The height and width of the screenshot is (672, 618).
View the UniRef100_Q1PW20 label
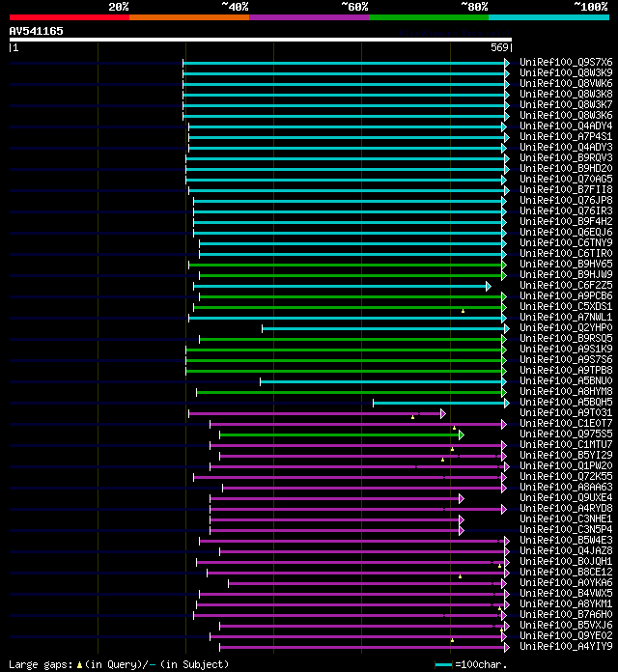[566, 465]
